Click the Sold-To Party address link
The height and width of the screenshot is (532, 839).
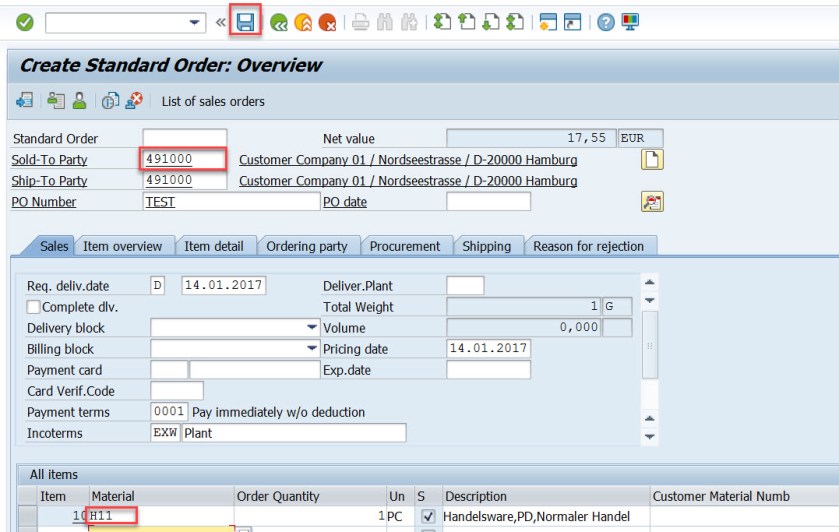click(408, 160)
